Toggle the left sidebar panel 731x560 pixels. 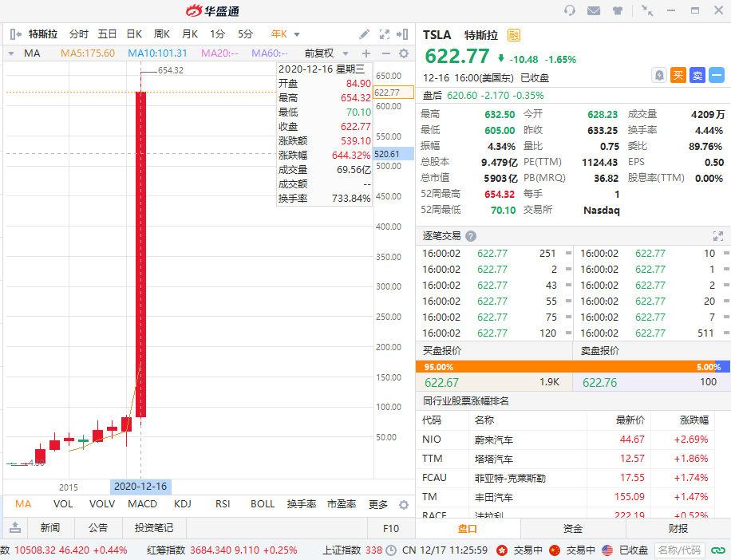point(15,34)
